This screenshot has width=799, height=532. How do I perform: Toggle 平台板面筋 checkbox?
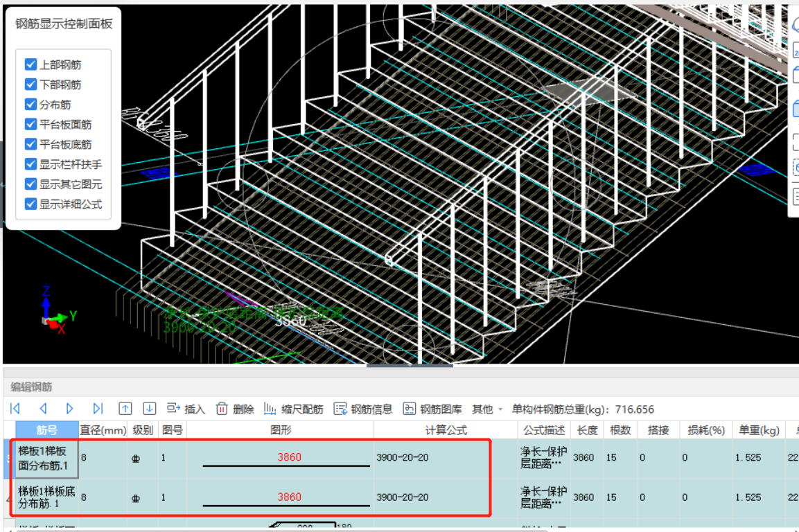tap(30, 124)
